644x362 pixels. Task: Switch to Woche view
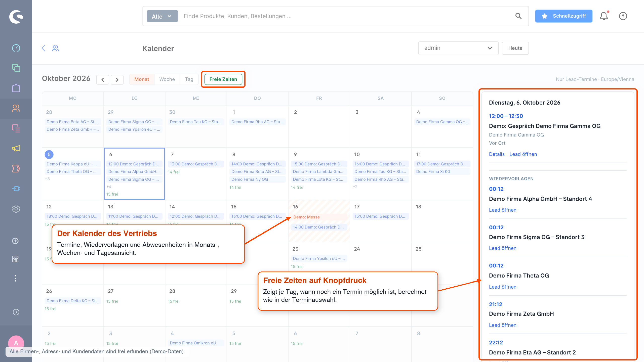click(167, 79)
